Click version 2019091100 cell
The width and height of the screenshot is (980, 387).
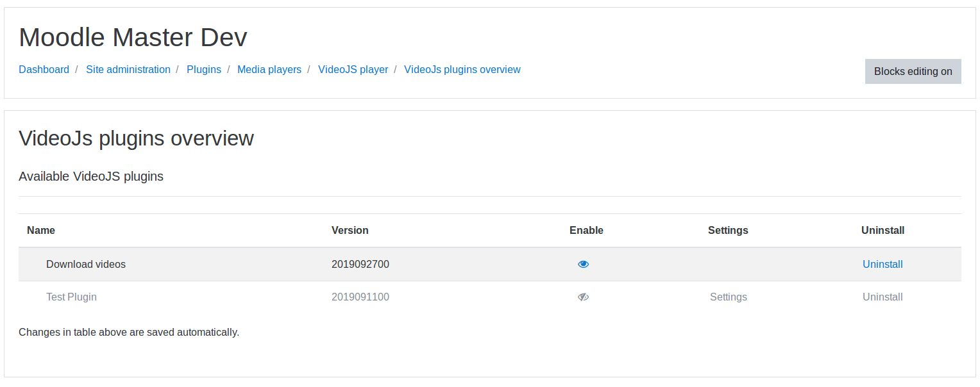360,297
